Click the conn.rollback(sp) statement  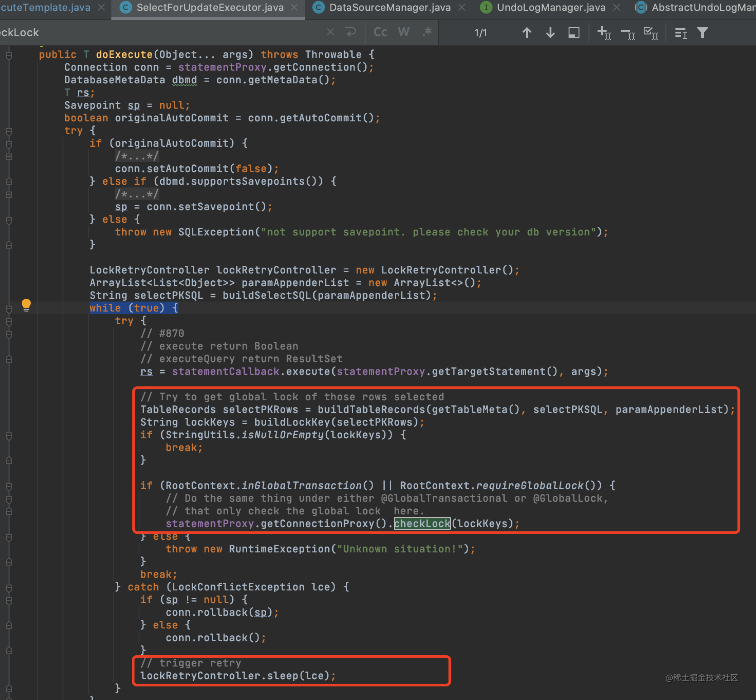tap(222, 612)
